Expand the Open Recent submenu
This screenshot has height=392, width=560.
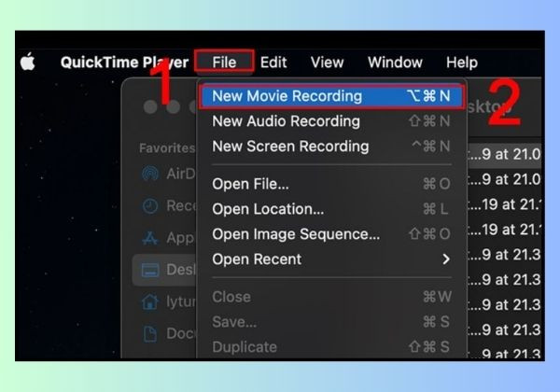pos(331,259)
